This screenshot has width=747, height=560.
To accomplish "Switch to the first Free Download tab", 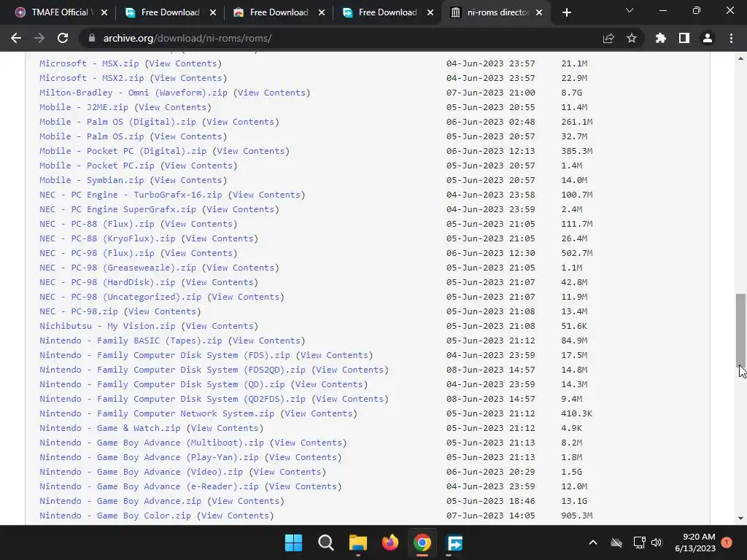I will (x=170, y=12).
